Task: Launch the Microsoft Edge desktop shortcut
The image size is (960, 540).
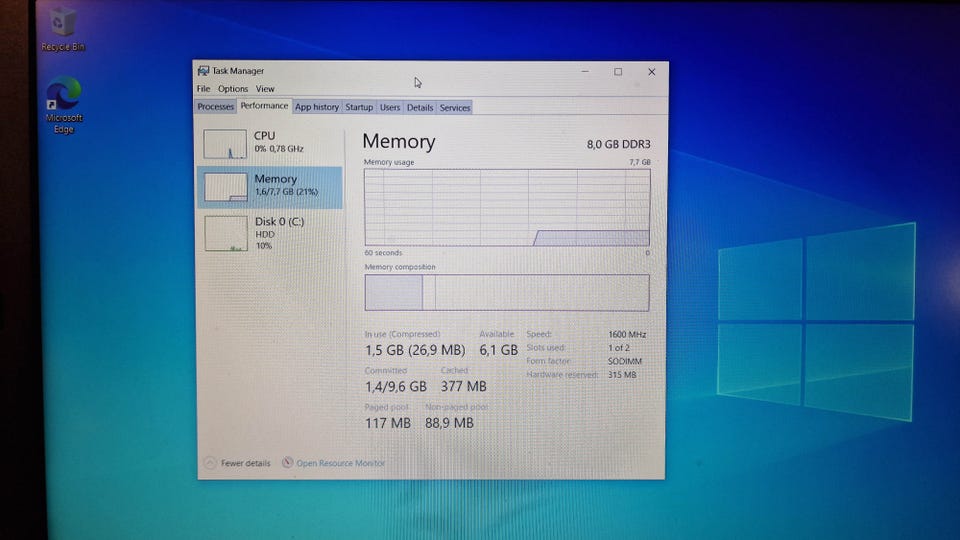Action: coord(63,104)
